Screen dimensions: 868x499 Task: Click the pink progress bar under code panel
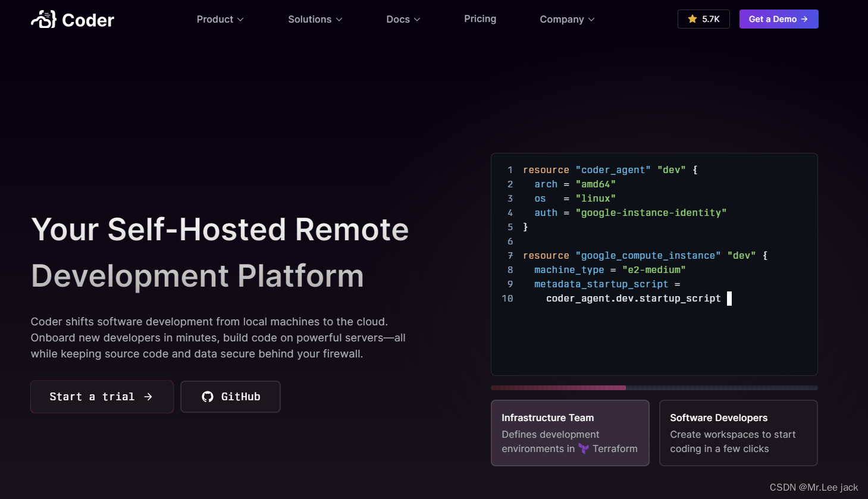pos(558,388)
